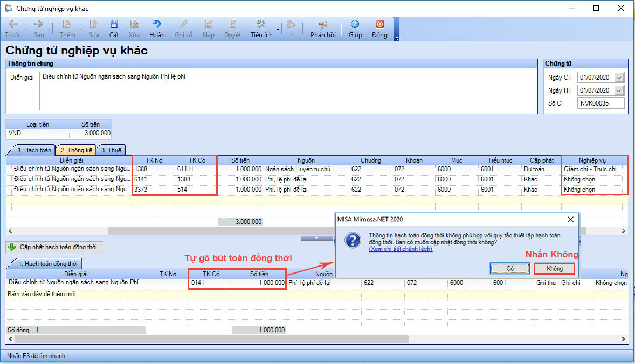Open the Tiện ích utilities tool
The width and height of the screenshot is (635, 364).
[x=261, y=29]
